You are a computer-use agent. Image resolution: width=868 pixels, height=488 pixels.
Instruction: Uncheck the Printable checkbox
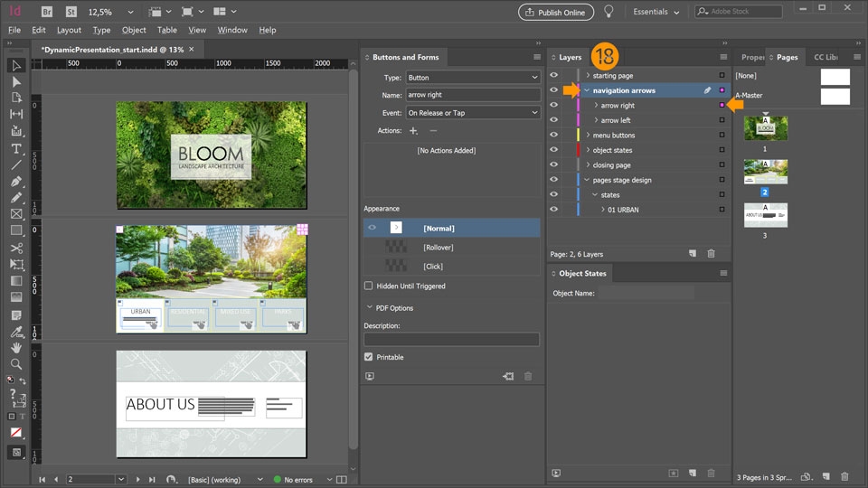369,357
